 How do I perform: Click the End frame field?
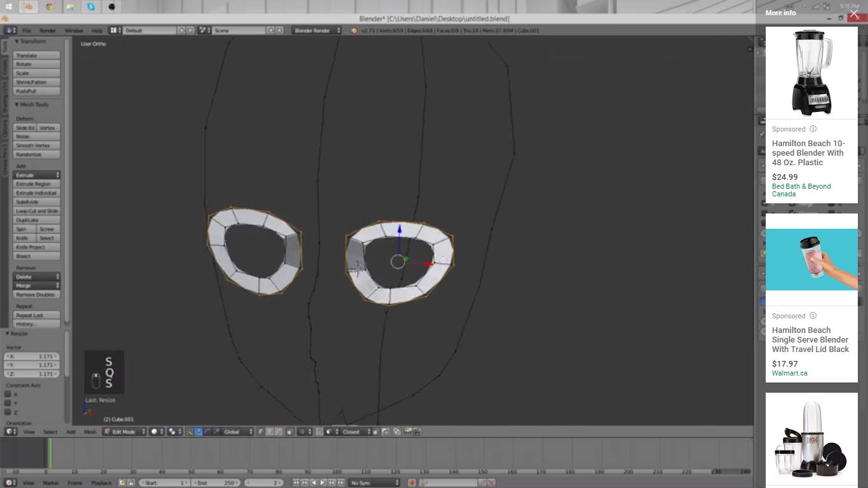pos(216,483)
